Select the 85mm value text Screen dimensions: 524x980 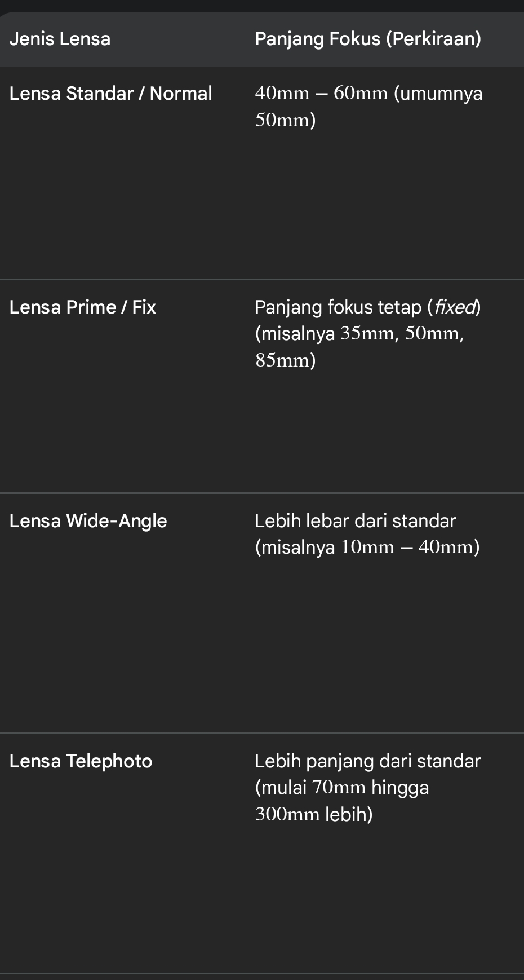285,360
